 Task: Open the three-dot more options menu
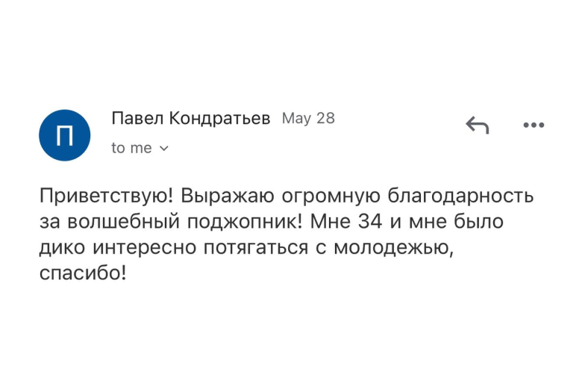(x=534, y=126)
